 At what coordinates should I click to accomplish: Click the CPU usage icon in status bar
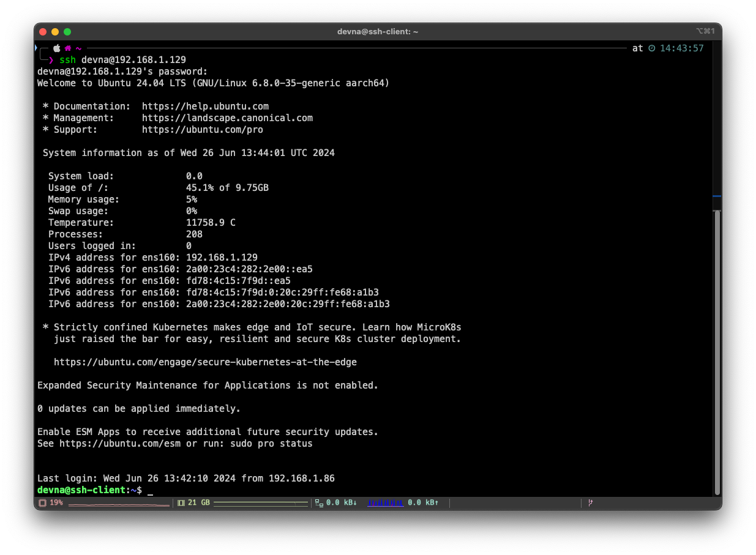[x=43, y=502]
